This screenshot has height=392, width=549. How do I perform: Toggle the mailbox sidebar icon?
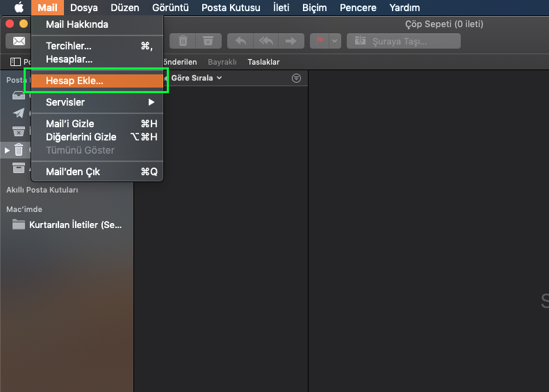(15, 62)
